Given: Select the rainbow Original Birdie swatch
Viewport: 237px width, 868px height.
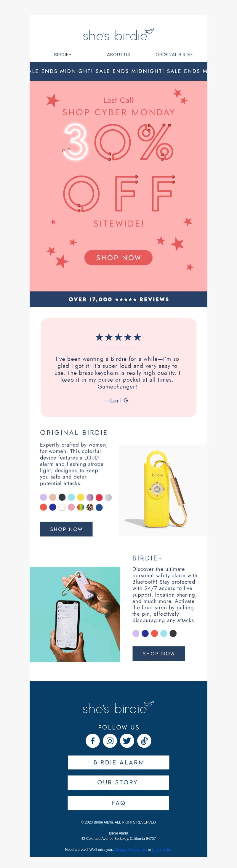Looking at the screenshot, I should click(81, 507).
